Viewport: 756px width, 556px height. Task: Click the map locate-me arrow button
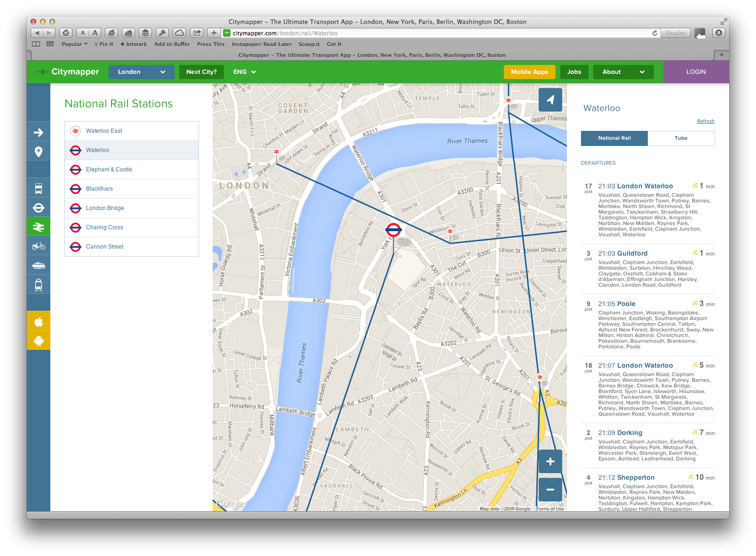click(x=550, y=100)
